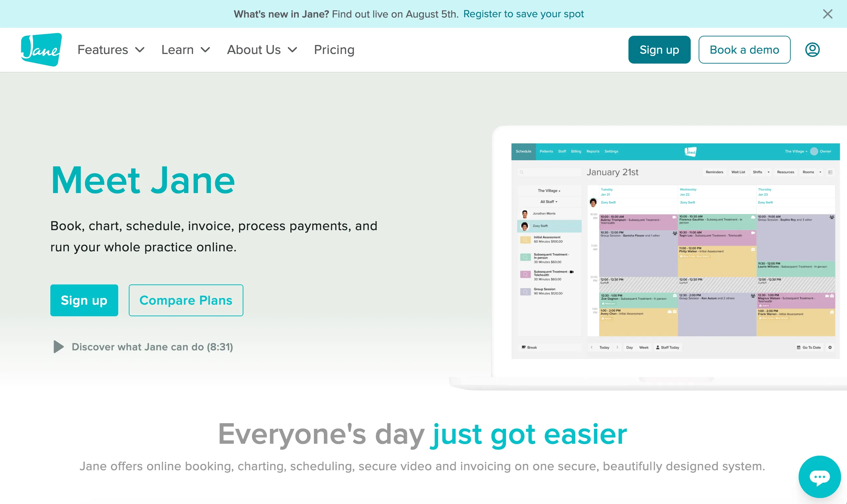Open Discover what Jane can do video link
Viewport: 847px width, 504px height.
[x=152, y=347]
